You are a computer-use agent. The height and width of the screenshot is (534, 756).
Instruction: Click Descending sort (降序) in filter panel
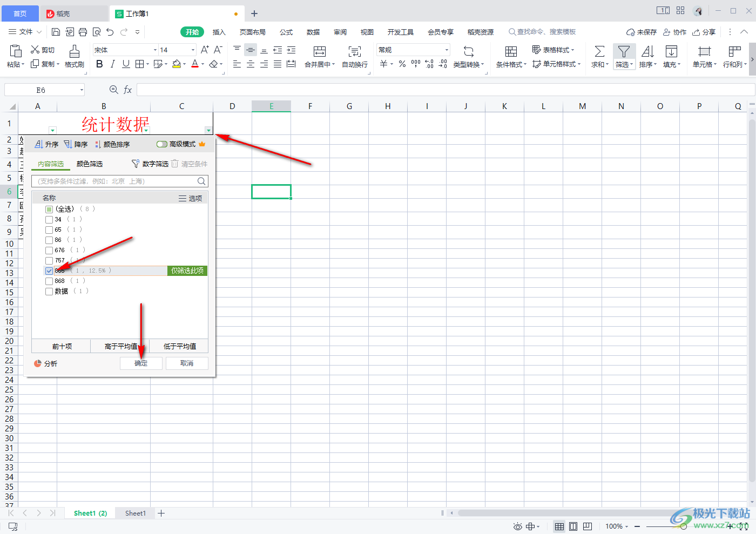pyautogui.click(x=76, y=144)
